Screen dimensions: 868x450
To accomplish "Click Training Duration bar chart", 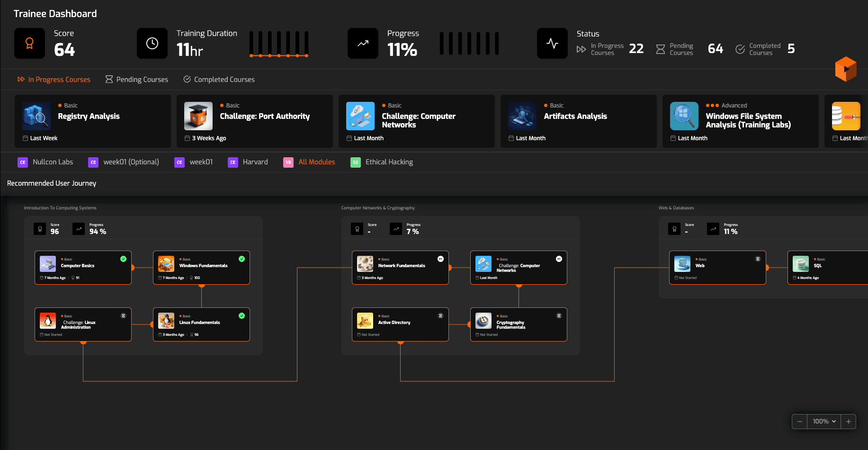I will 279,44.
